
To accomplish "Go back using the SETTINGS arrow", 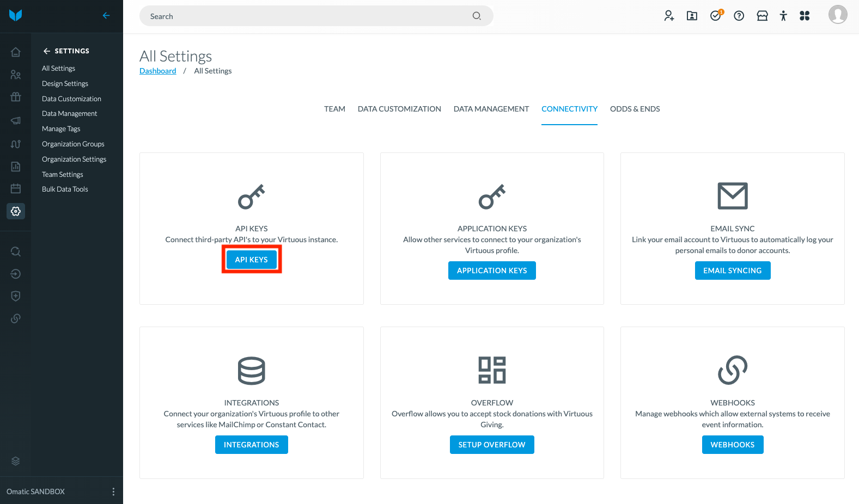I will tap(47, 51).
